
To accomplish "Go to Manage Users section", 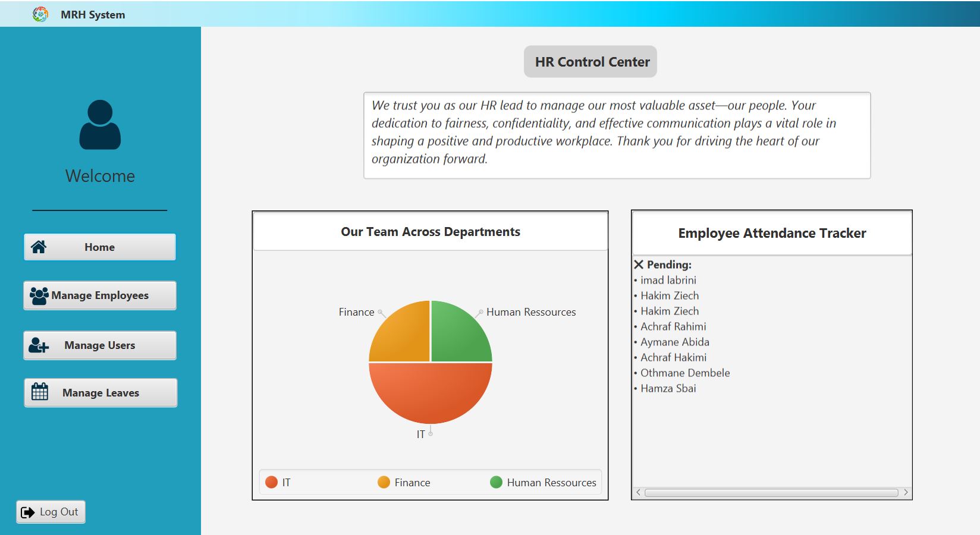I will [x=100, y=345].
